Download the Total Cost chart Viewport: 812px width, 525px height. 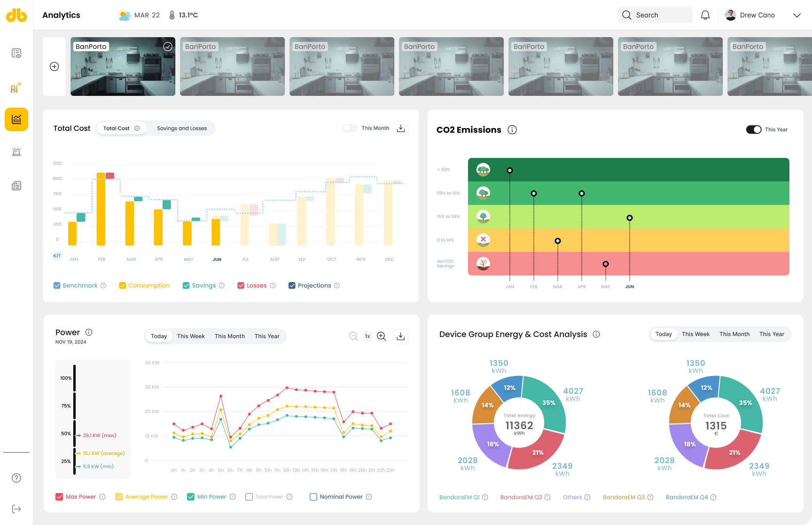tap(400, 128)
